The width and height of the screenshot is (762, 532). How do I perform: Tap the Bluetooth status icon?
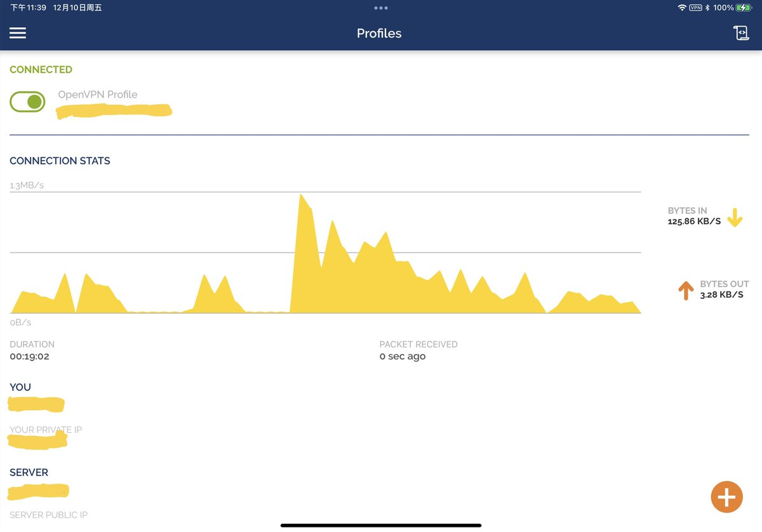(707, 8)
